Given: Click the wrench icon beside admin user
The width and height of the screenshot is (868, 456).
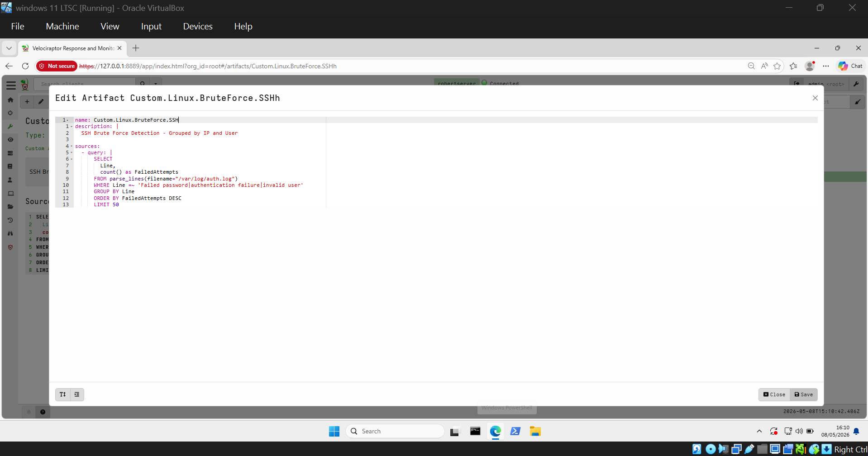Looking at the screenshot, I should pyautogui.click(x=856, y=84).
